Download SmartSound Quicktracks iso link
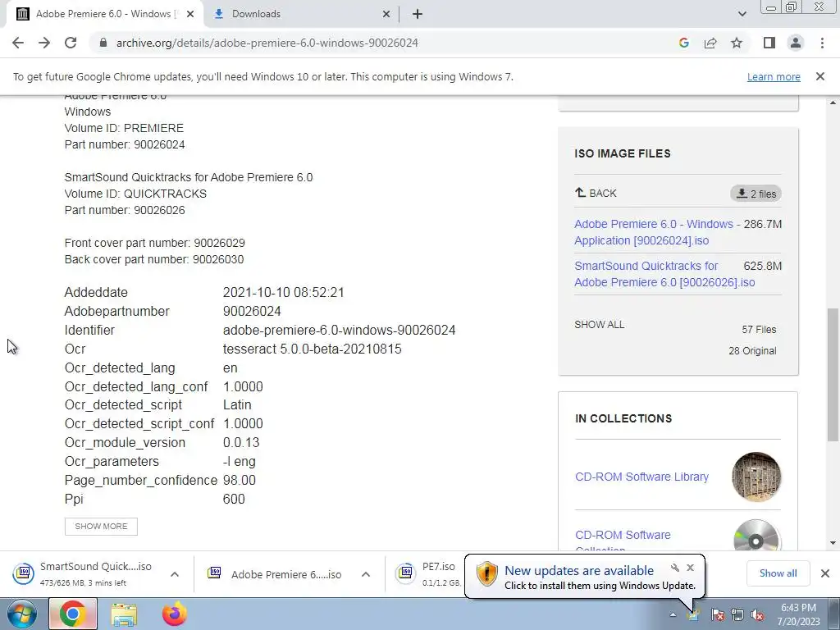Viewport: 840px width, 630px height. (664, 274)
